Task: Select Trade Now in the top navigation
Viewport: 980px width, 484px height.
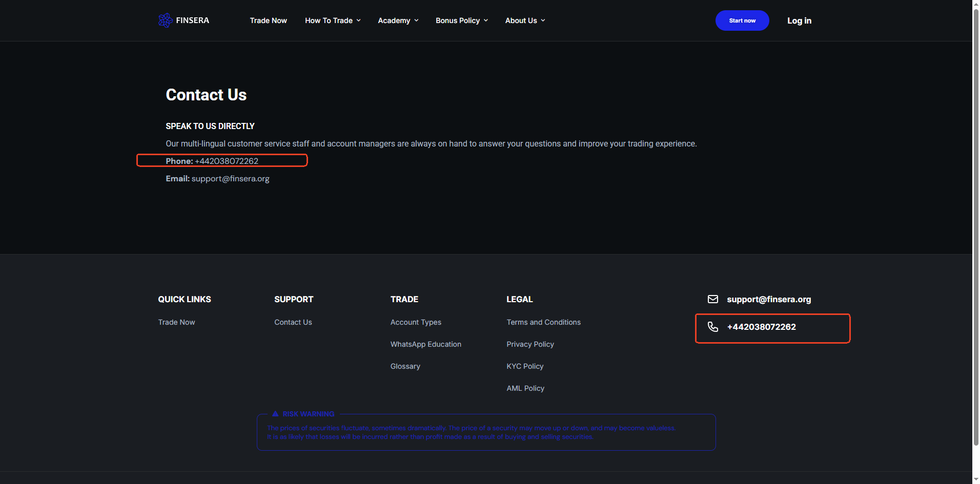Action: [268, 20]
